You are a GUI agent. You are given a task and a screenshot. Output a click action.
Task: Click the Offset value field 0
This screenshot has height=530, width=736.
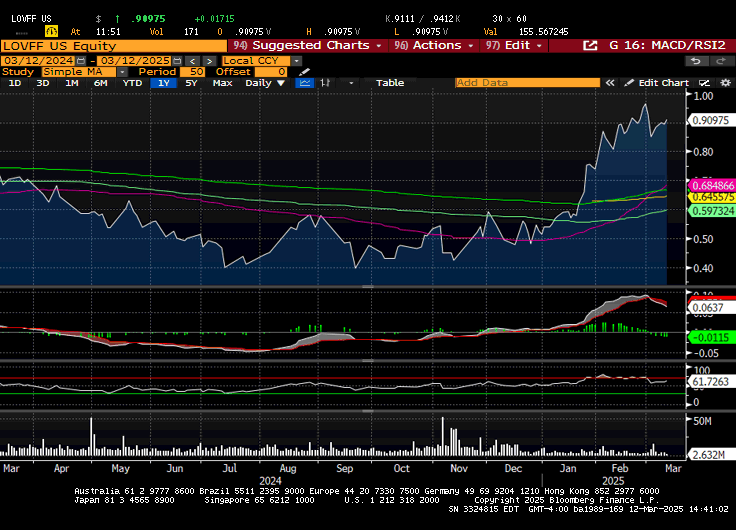(270, 72)
